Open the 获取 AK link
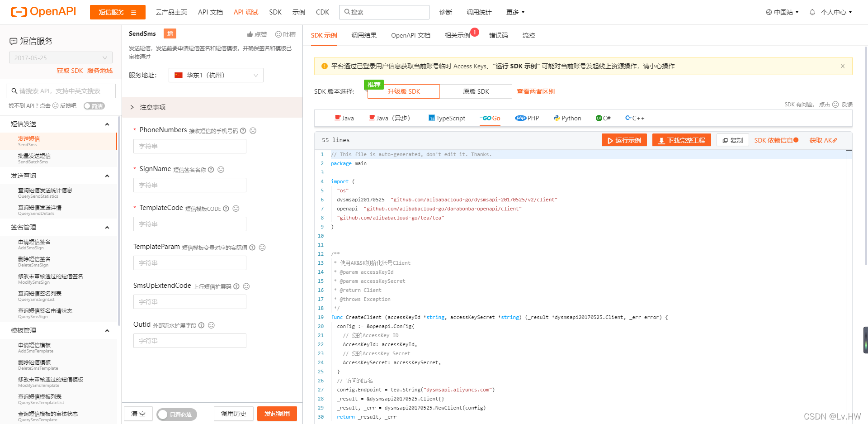Image resolution: width=868 pixels, height=424 pixels. click(823, 140)
